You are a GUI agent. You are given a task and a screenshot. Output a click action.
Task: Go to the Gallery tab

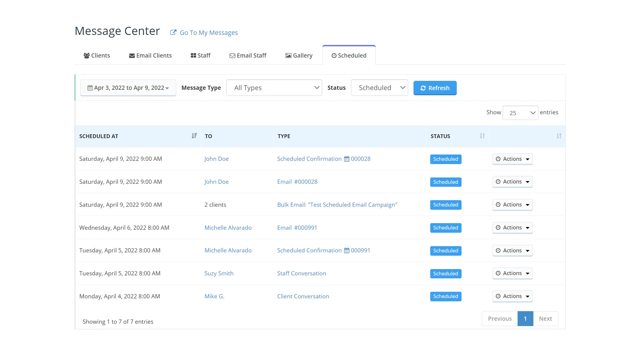click(x=299, y=55)
